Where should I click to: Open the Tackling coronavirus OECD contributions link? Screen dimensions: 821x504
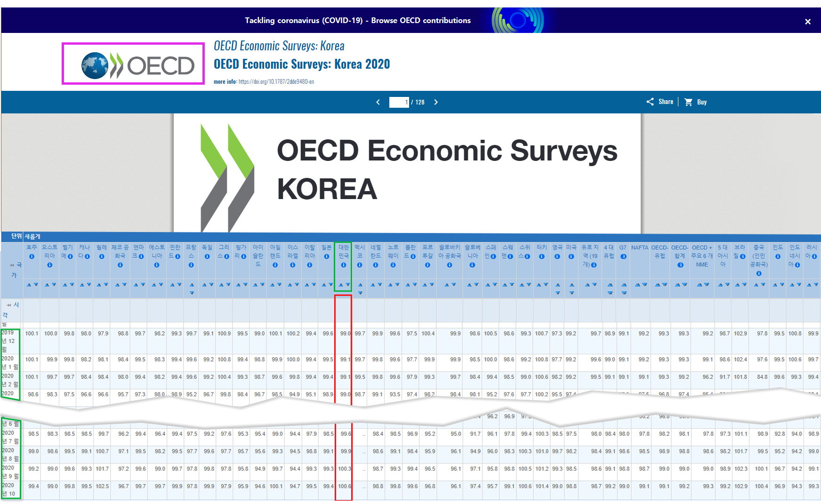(357, 21)
